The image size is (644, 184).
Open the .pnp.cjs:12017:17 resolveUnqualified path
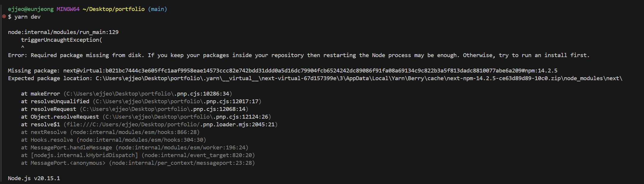[x=177, y=101]
